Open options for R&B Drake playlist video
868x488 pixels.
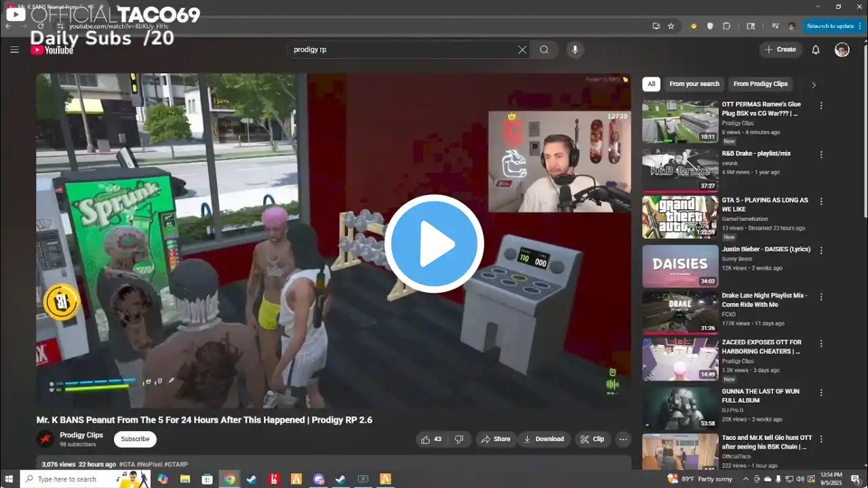click(821, 155)
